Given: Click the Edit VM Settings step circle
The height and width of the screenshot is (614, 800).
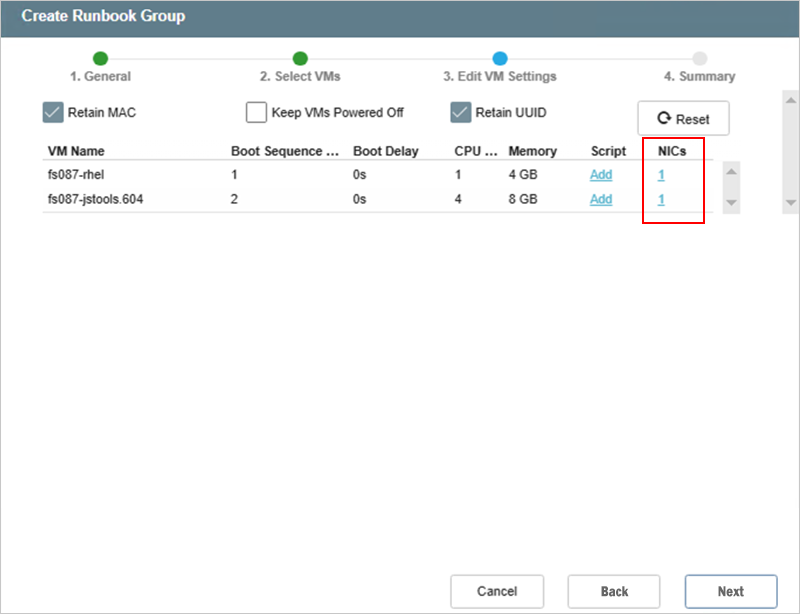Looking at the screenshot, I should click(x=500, y=59).
